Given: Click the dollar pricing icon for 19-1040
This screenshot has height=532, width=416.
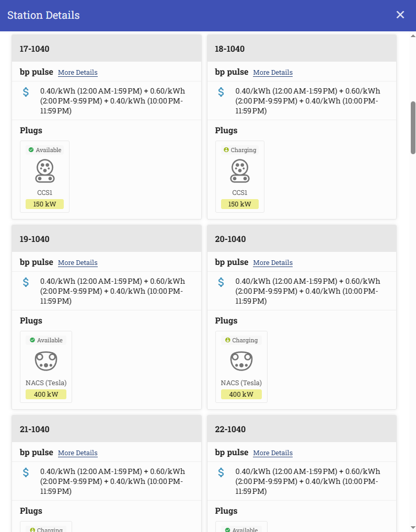Looking at the screenshot, I should coord(26,282).
